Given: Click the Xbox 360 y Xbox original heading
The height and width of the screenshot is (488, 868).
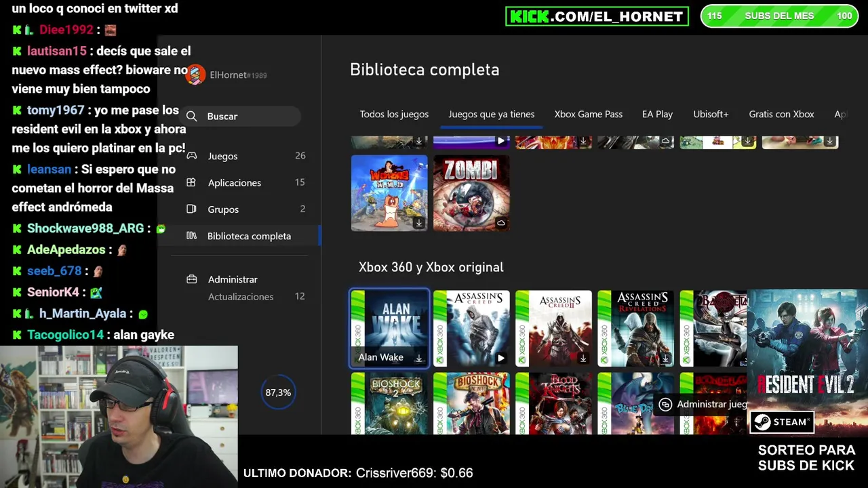Looking at the screenshot, I should pos(431,267).
